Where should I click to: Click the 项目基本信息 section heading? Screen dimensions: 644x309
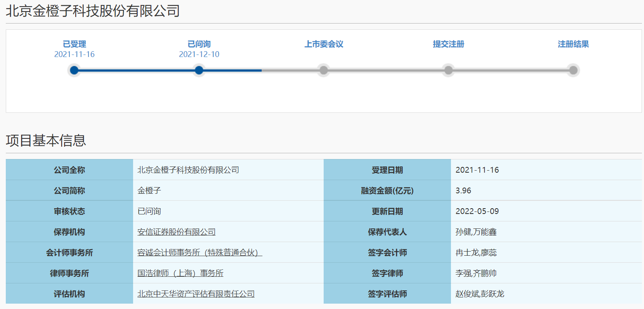coord(46,140)
